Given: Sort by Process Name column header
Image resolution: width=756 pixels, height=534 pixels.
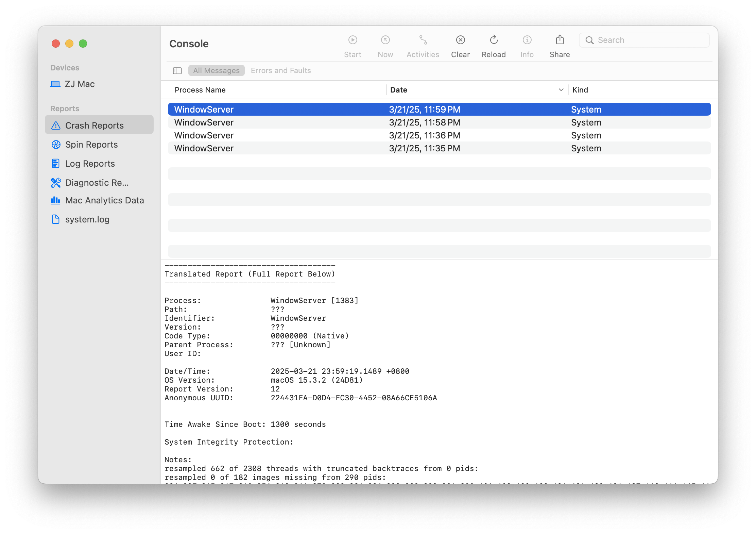Looking at the screenshot, I should pos(200,90).
